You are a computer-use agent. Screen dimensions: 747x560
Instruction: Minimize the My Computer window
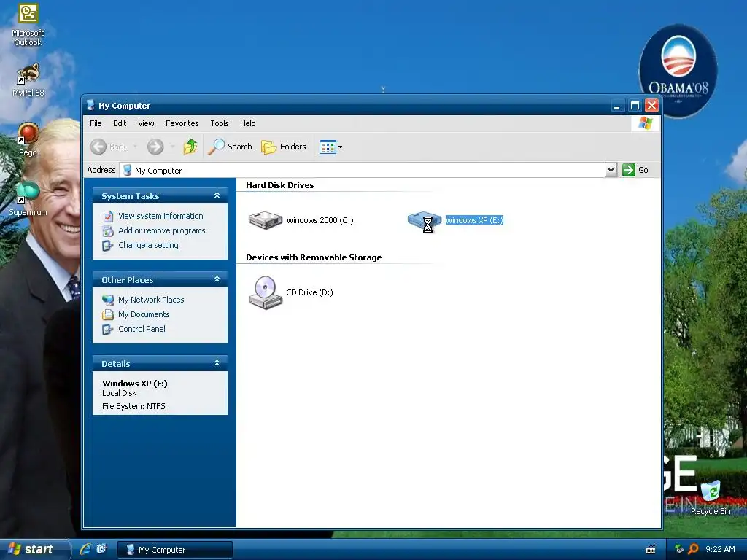[x=617, y=106]
